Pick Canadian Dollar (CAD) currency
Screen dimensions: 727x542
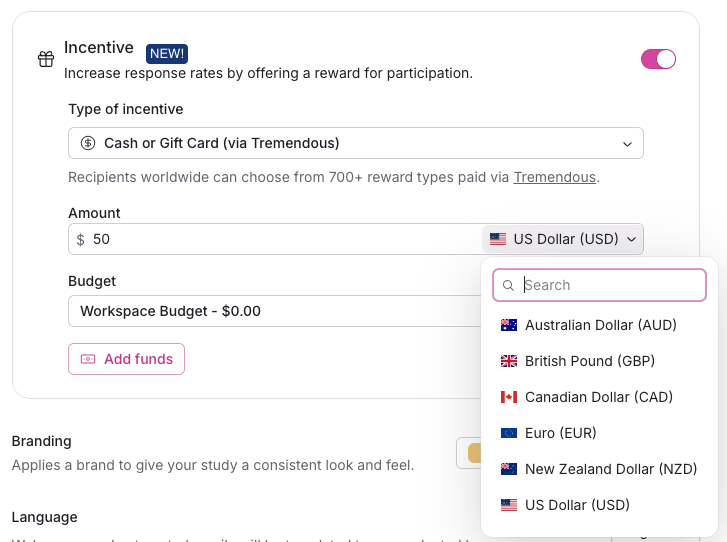coord(598,397)
